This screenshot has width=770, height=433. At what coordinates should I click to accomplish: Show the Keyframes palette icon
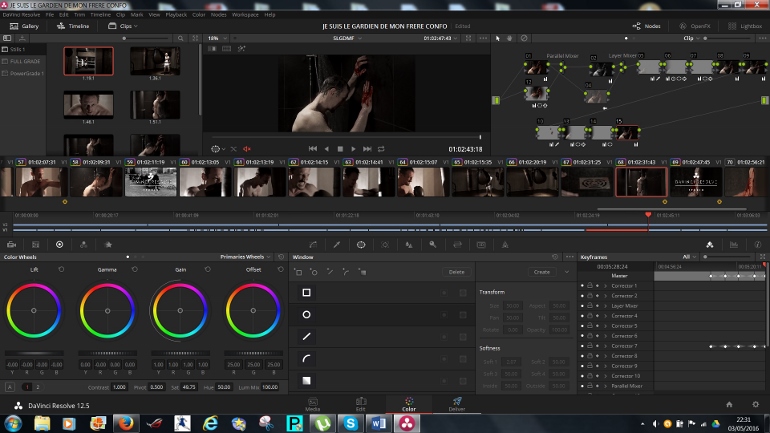[710, 244]
